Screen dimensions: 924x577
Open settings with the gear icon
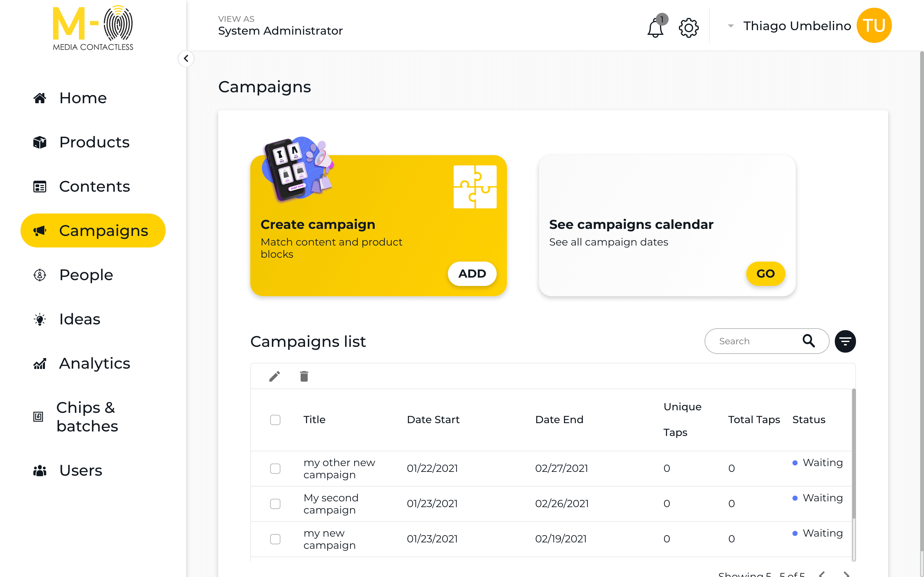tap(689, 28)
